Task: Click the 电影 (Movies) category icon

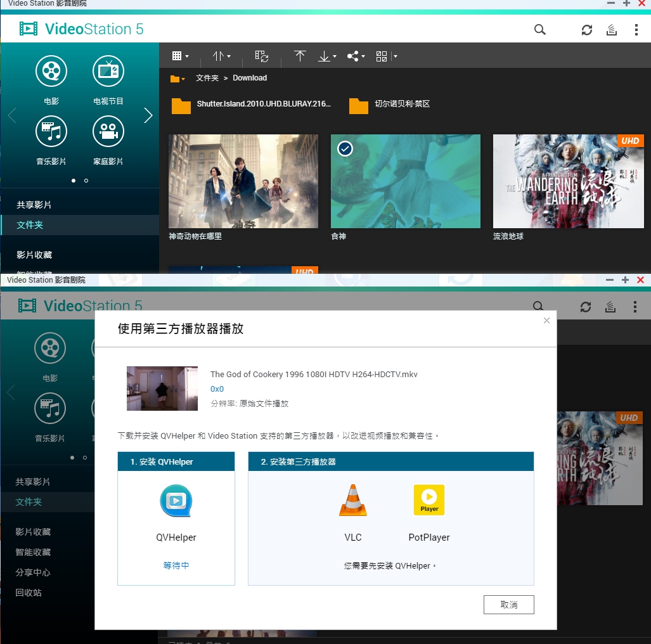Action: coord(51,71)
